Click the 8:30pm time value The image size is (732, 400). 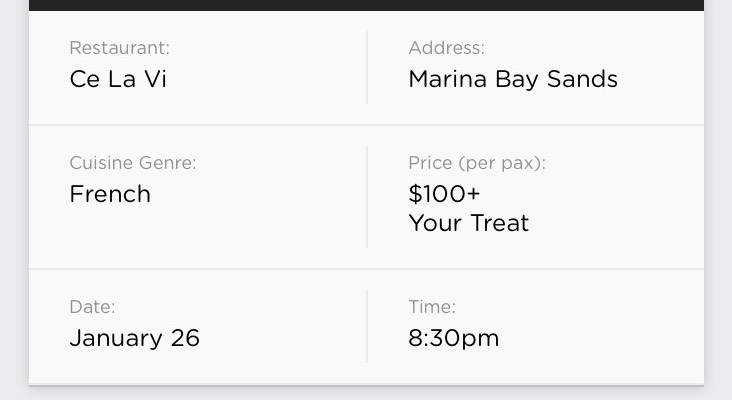tap(453, 338)
